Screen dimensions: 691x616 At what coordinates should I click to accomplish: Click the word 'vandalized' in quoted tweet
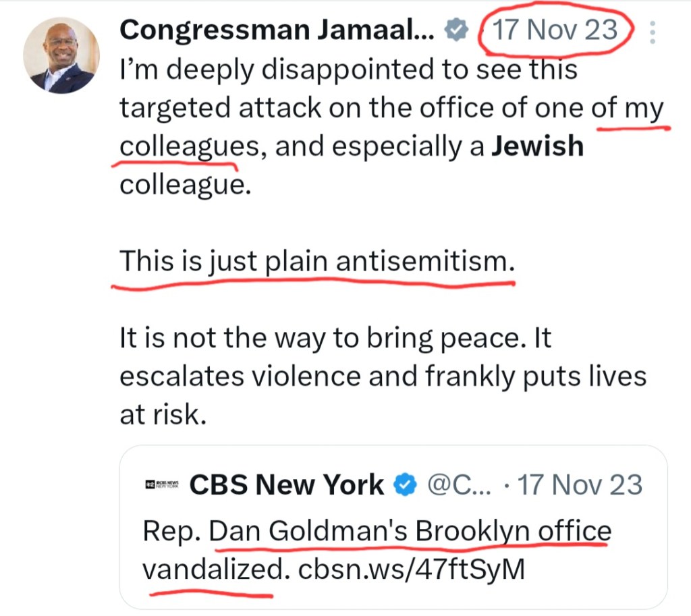click(x=211, y=569)
